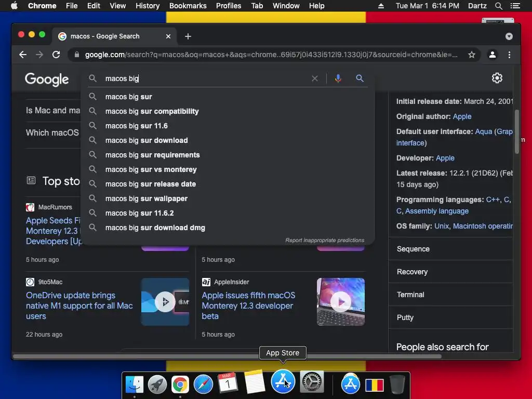Open the Chrome menu in menu bar
Image resolution: width=532 pixels, height=399 pixels.
[42, 6]
